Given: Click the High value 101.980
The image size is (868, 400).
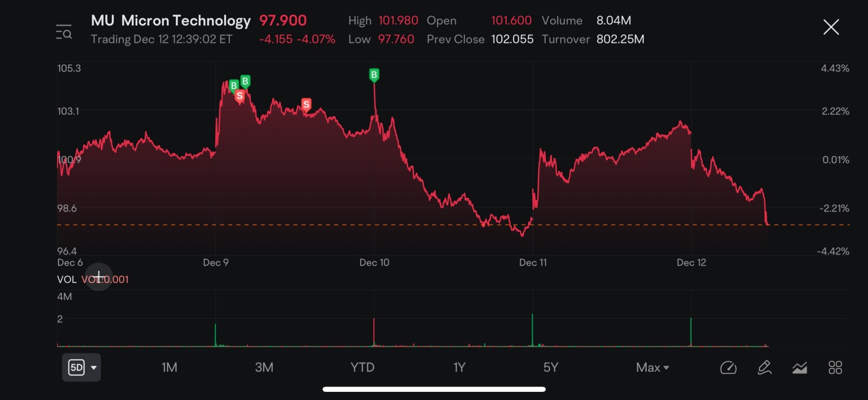Looking at the screenshot, I should point(398,21).
